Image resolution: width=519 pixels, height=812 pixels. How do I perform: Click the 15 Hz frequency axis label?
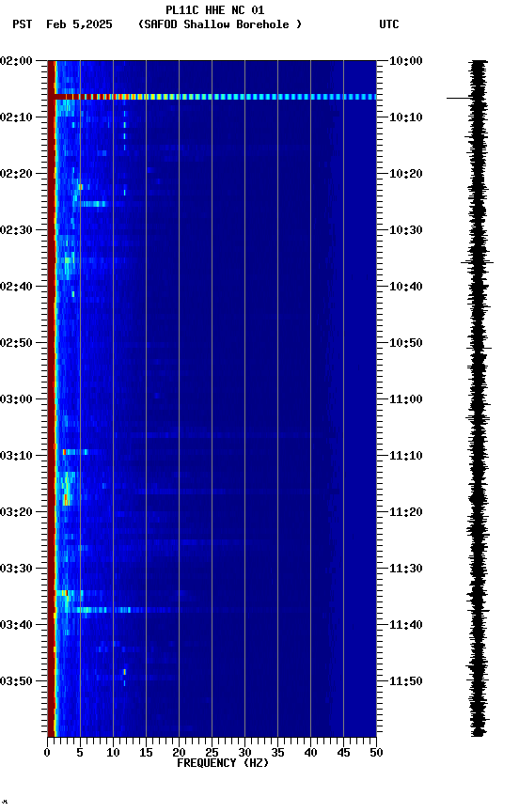click(x=146, y=753)
